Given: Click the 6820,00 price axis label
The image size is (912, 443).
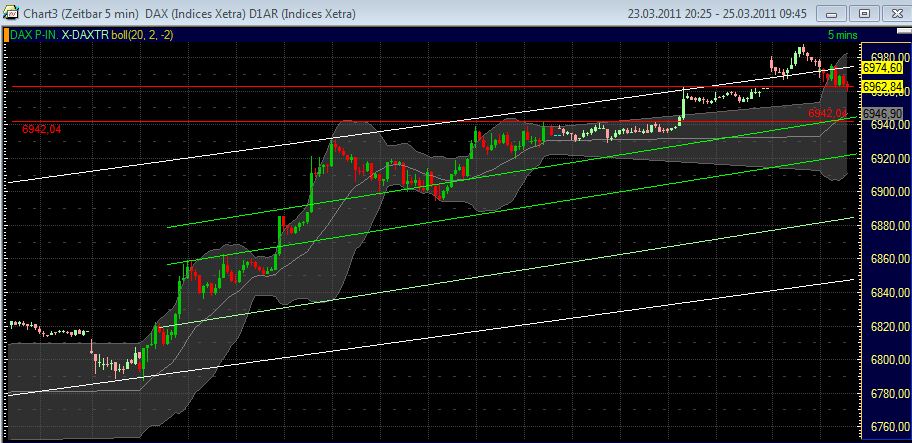Looking at the screenshot, I should [x=890, y=326].
